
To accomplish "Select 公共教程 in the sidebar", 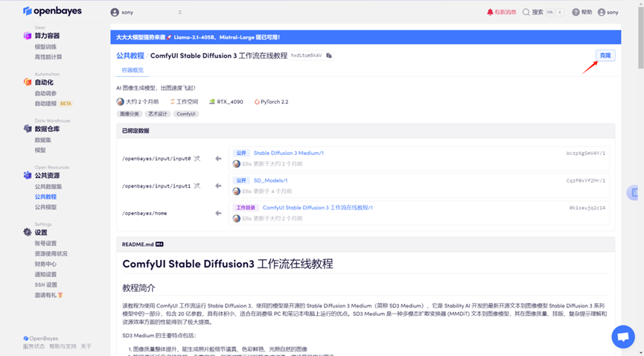I will pyautogui.click(x=45, y=197).
